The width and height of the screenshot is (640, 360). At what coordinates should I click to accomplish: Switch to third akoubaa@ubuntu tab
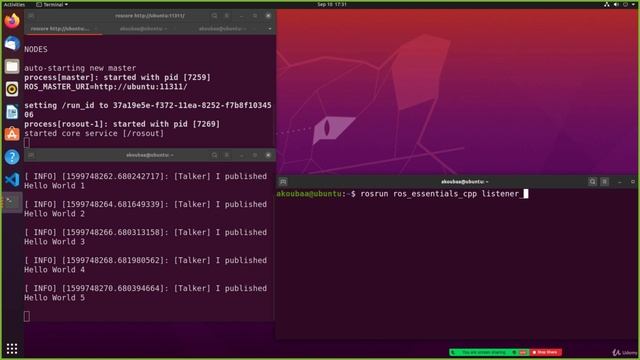pyautogui.click(x=222, y=29)
